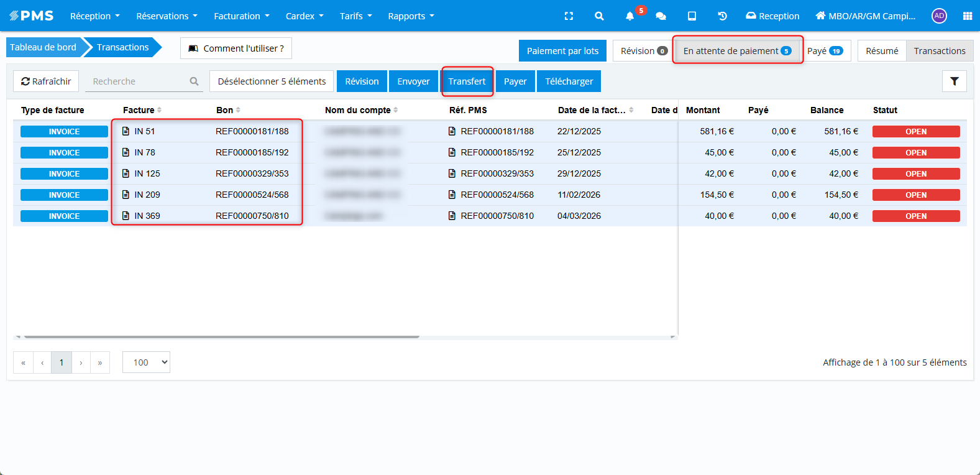Screen dimensions: 980x475
Task: Open document icon for invoice IN 51
Action: pyautogui.click(x=126, y=131)
